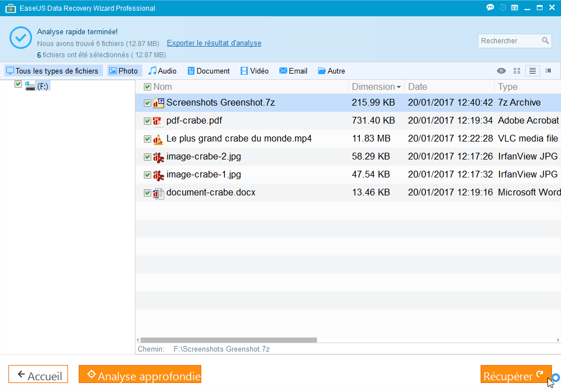Switch to thumbnail grid view

(x=517, y=71)
